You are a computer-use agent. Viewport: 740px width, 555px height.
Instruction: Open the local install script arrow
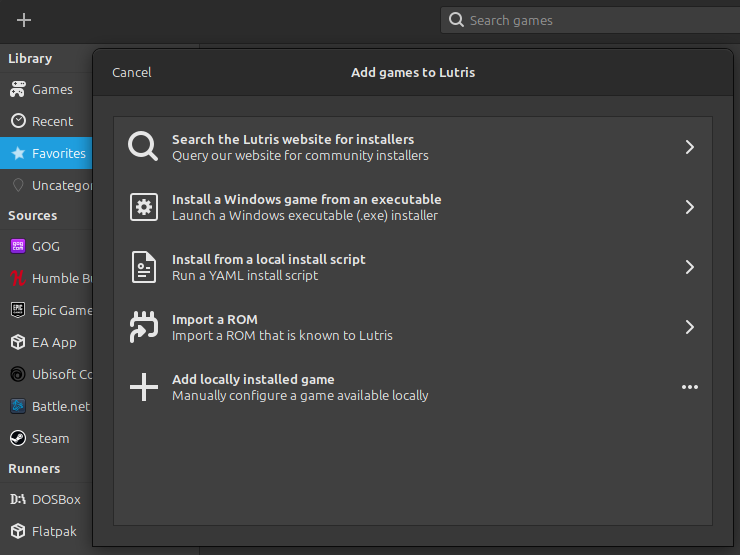click(x=689, y=267)
